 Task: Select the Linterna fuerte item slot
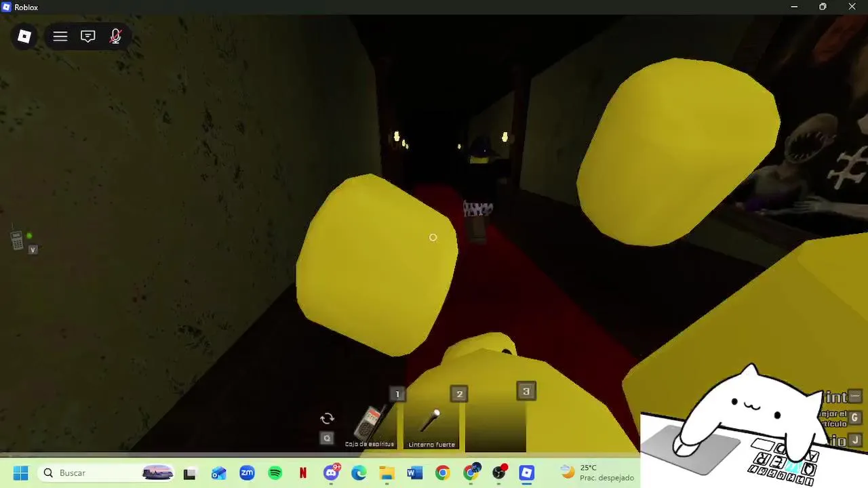[431, 425]
